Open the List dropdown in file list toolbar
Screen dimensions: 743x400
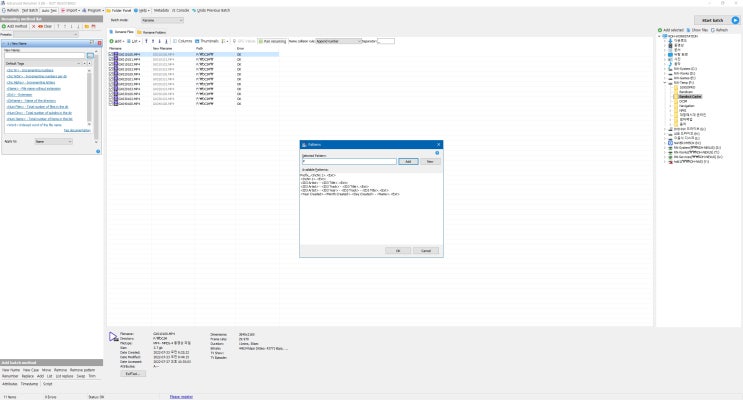pyautogui.click(x=133, y=41)
